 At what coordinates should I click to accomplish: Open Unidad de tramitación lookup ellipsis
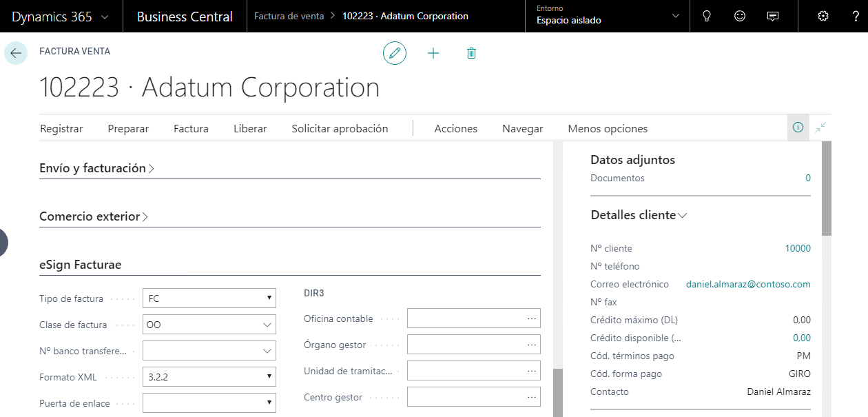coord(532,371)
